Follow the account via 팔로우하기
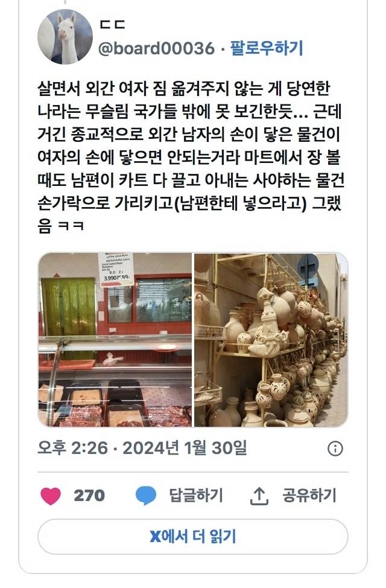The width and height of the screenshot is (386, 588). [x=267, y=48]
